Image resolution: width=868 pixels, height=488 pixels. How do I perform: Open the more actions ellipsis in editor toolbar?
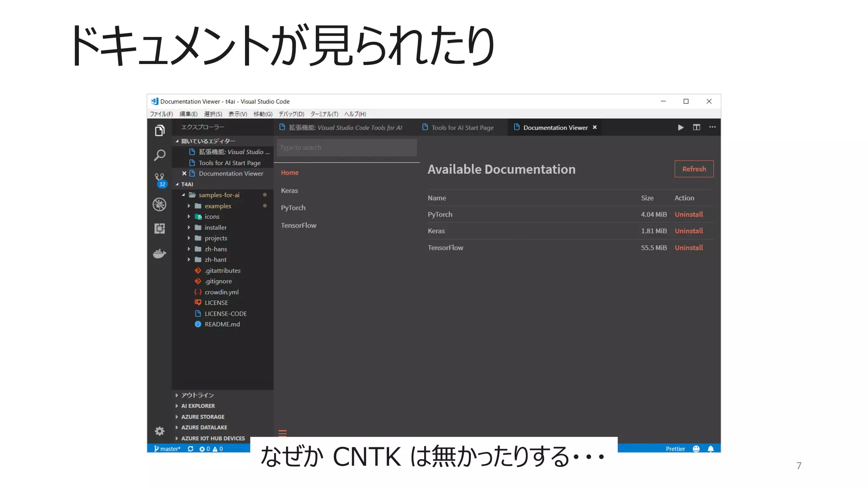(712, 127)
